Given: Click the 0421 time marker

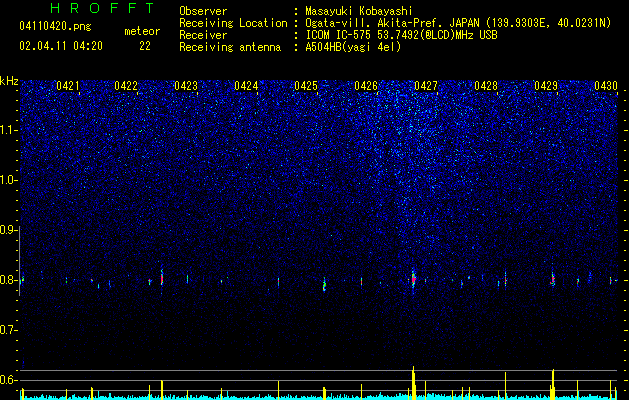Looking at the screenshot, I should coord(68,86).
